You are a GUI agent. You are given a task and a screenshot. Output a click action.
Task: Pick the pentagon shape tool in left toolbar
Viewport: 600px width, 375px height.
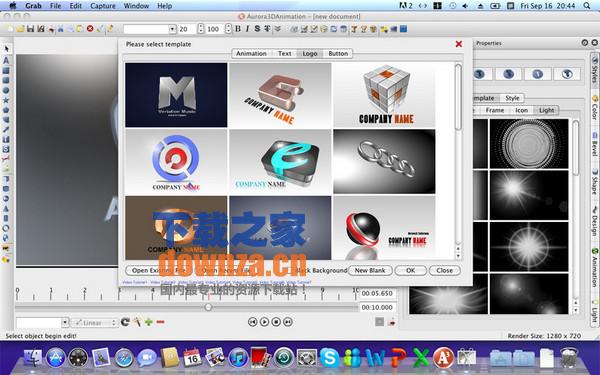(6, 110)
